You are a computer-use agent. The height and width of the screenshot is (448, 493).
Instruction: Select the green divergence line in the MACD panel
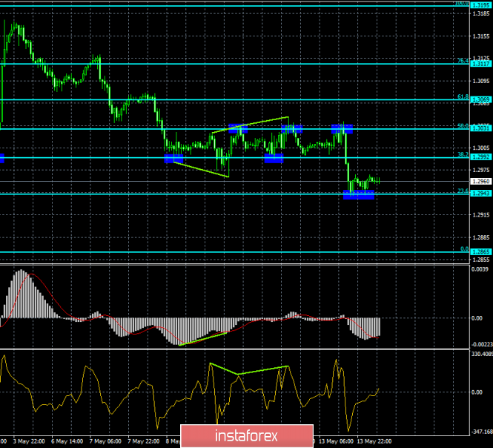(204, 338)
